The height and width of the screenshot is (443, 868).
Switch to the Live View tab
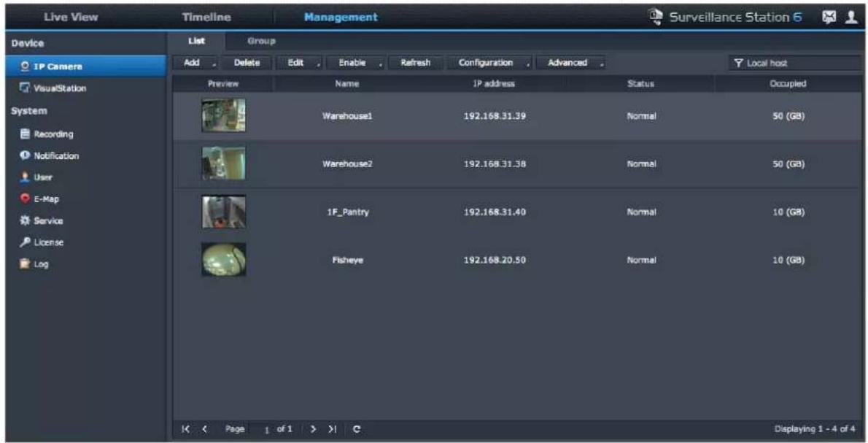(71, 18)
